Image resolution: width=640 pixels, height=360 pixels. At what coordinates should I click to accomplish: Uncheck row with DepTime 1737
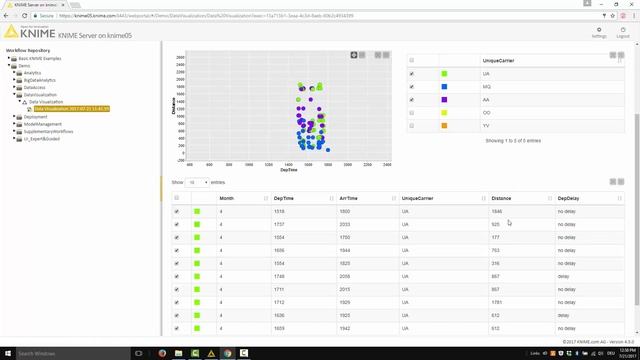tap(176, 224)
